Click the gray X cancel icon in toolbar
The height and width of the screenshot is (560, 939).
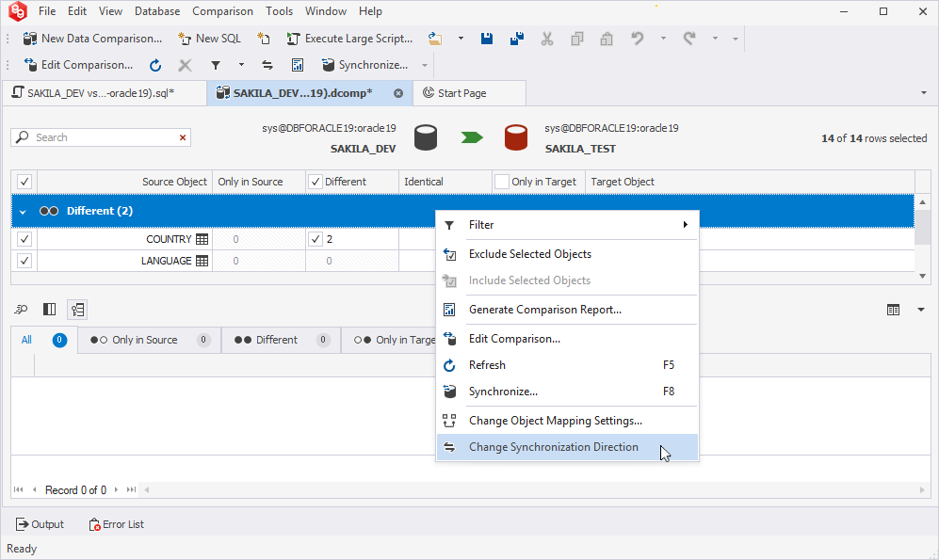[x=185, y=65]
